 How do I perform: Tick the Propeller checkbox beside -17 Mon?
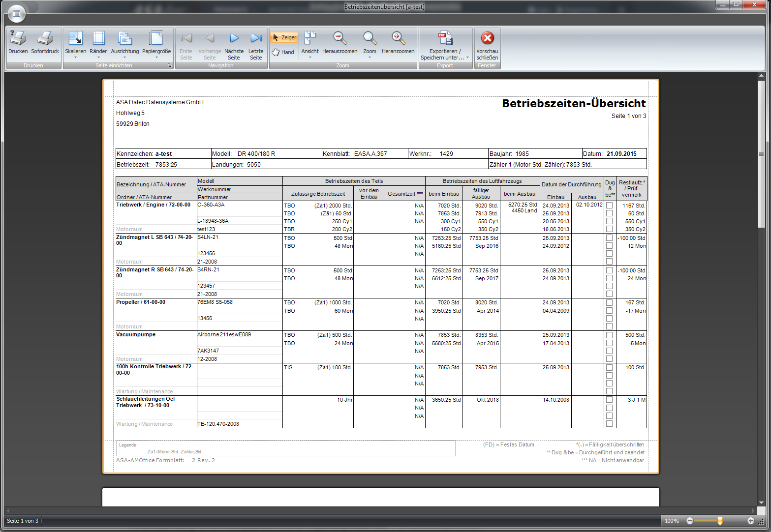[609, 311]
